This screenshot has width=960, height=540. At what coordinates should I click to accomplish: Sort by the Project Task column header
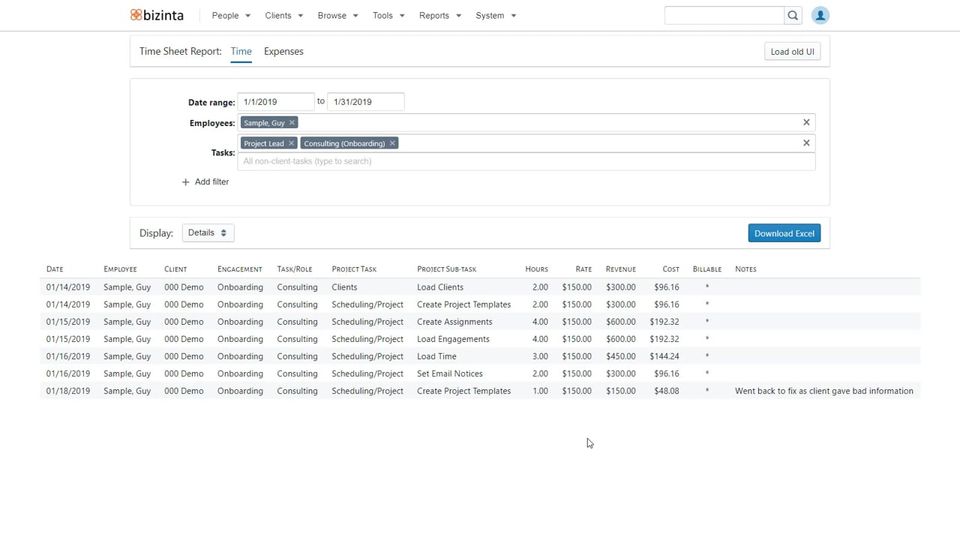click(354, 269)
